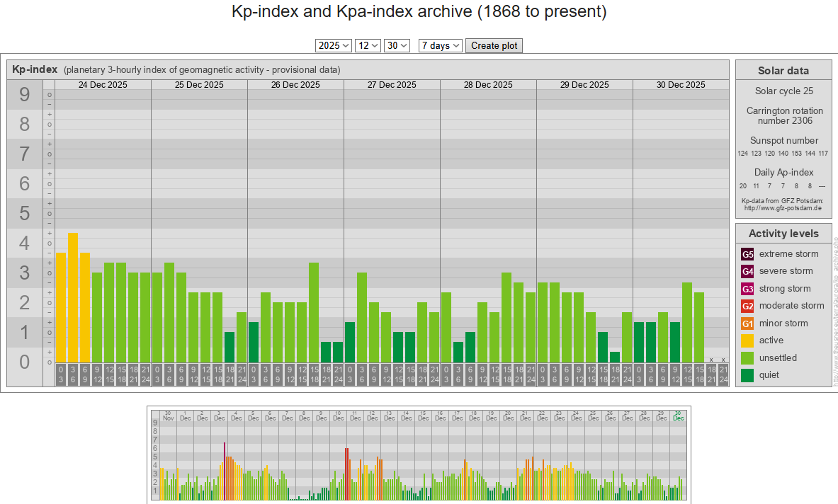The height and width of the screenshot is (504, 838).
Task: Click the tall red bar on 11 Dec overview
Action: pyautogui.click(x=347, y=474)
